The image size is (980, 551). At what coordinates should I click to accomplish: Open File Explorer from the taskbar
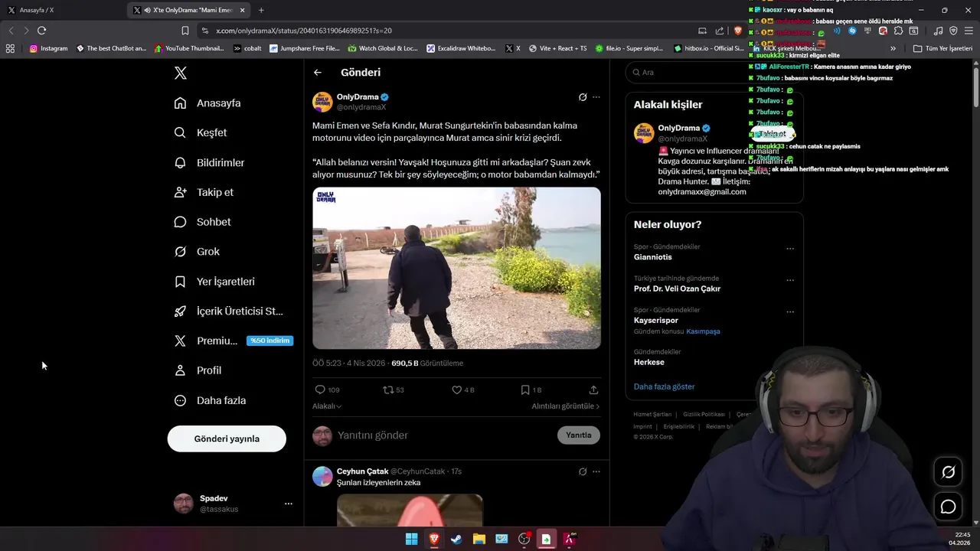click(x=479, y=539)
